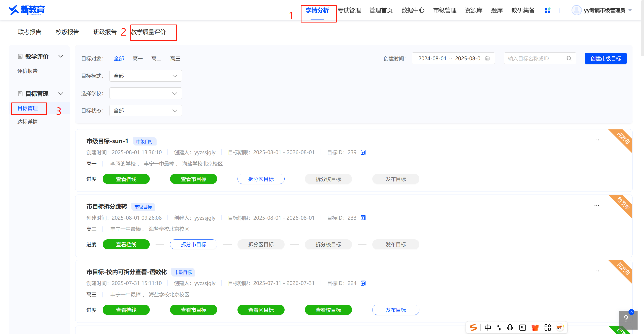This screenshot has height=334, width=644.
Task: Select 高三 target object filter
Action: pyautogui.click(x=175, y=59)
